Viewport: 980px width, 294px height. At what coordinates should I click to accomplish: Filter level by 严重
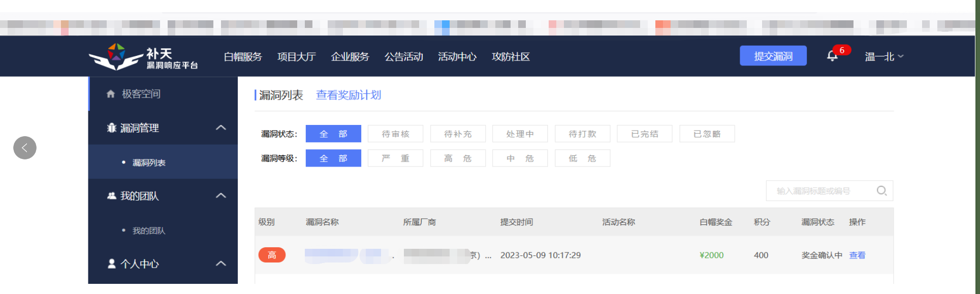click(x=396, y=158)
